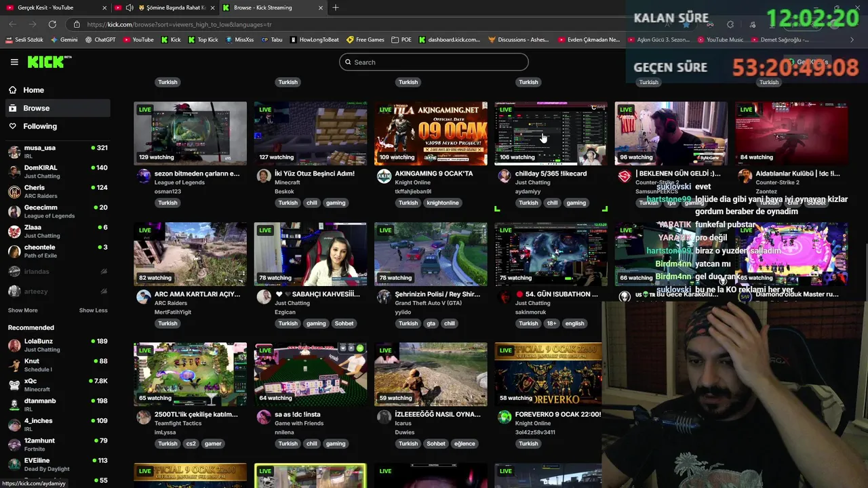The height and width of the screenshot is (488, 868).
Task: Open the browser extensions puzzle icon
Action: pos(730,24)
